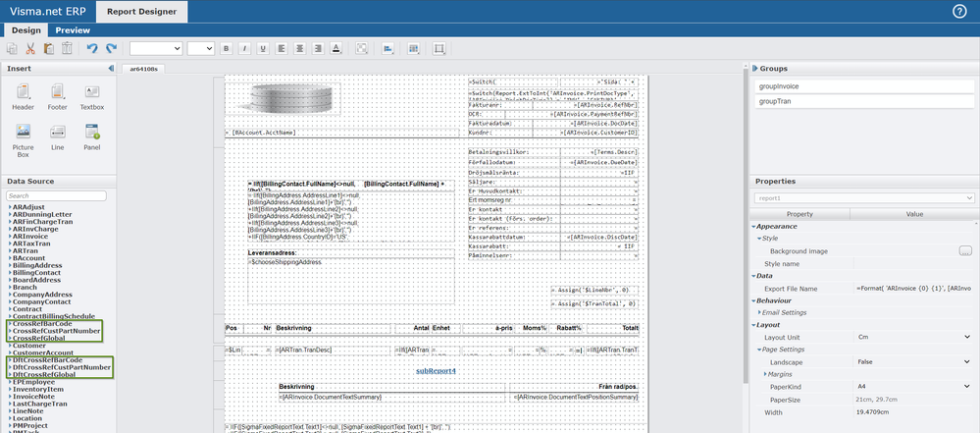Expand Email Settings property
This screenshot has width=980, height=433.
point(758,313)
